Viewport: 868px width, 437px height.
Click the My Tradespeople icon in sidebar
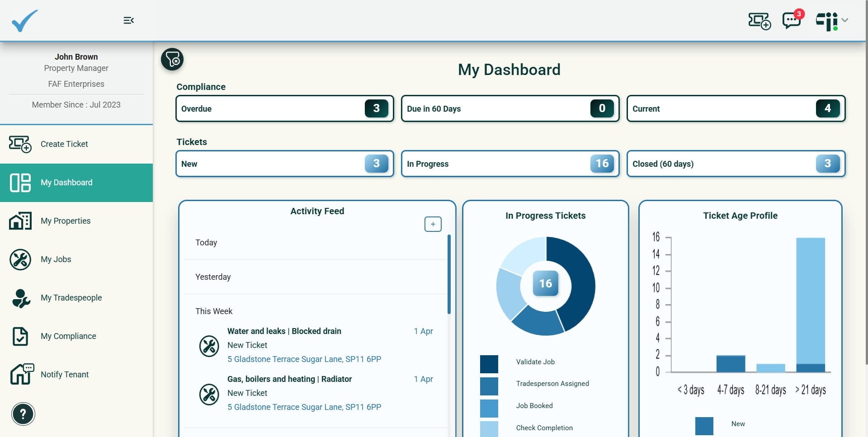[20, 298]
